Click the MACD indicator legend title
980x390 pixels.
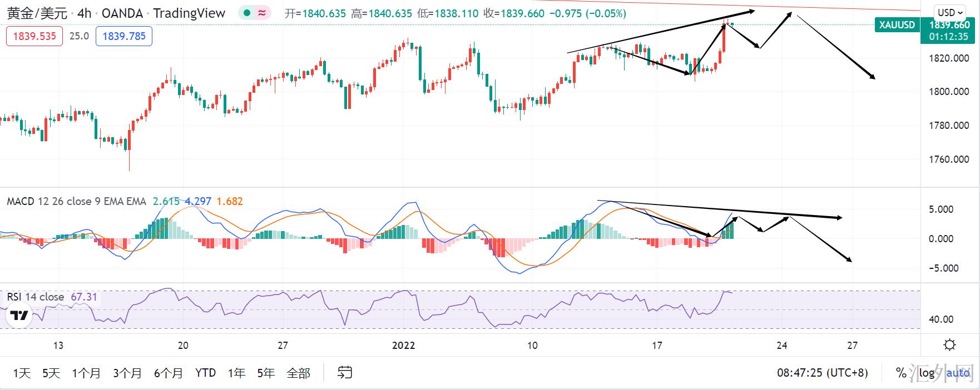click(76, 201)
